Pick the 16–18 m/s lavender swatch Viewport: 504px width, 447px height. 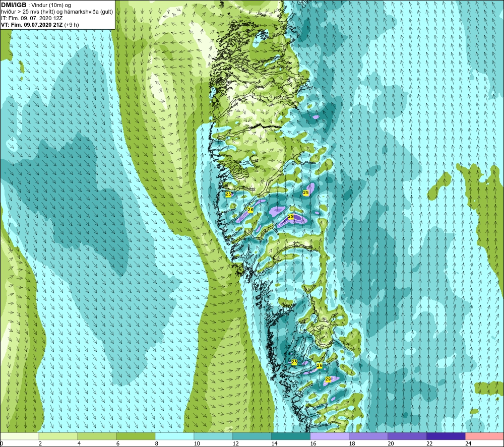[330, 436]
